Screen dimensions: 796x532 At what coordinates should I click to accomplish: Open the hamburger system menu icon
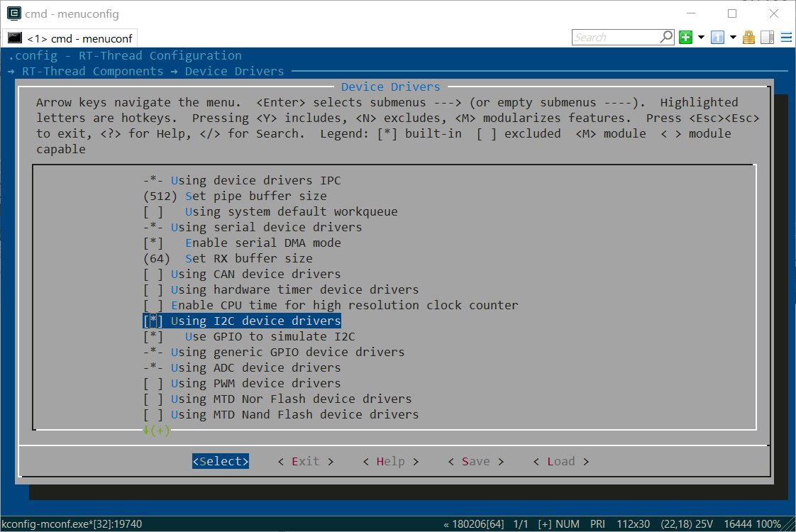786,37
